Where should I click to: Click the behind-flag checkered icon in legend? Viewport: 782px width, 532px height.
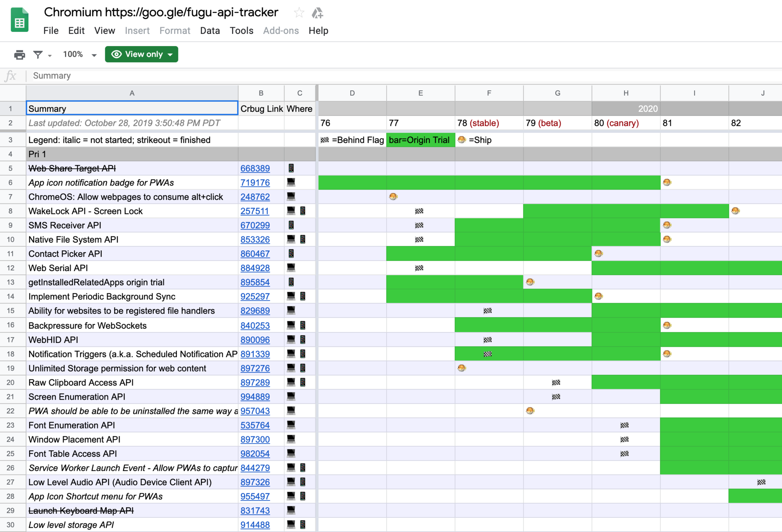[x=325, y=140]
